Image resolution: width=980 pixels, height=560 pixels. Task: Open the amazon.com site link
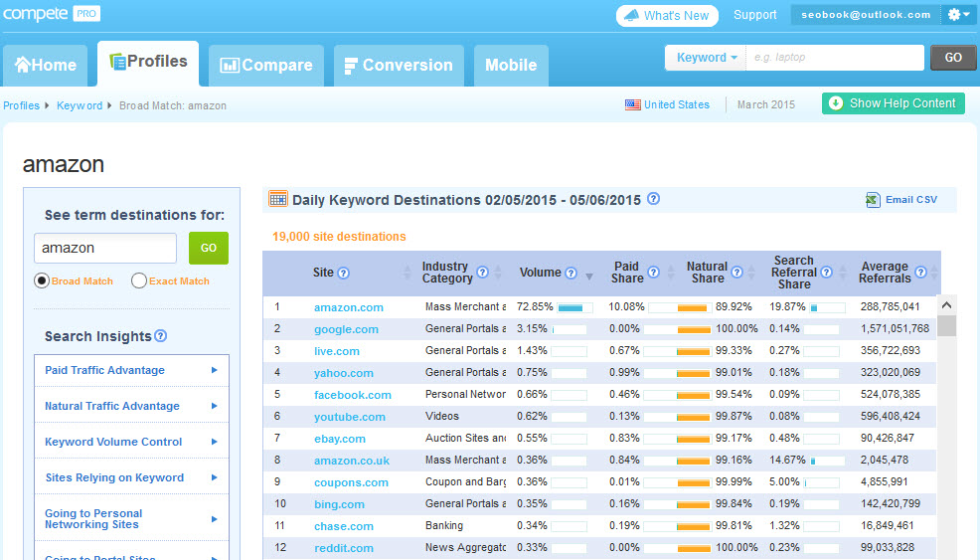tap(349, 307)
